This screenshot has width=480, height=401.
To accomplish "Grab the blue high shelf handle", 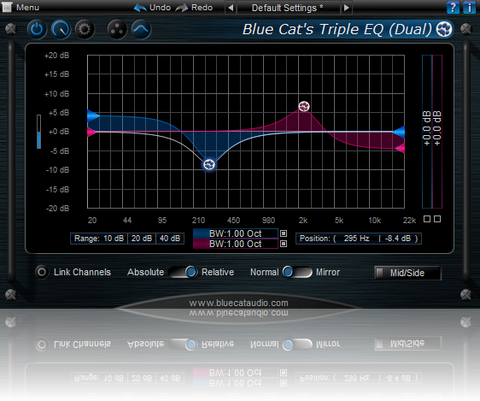I will (399, 132).
